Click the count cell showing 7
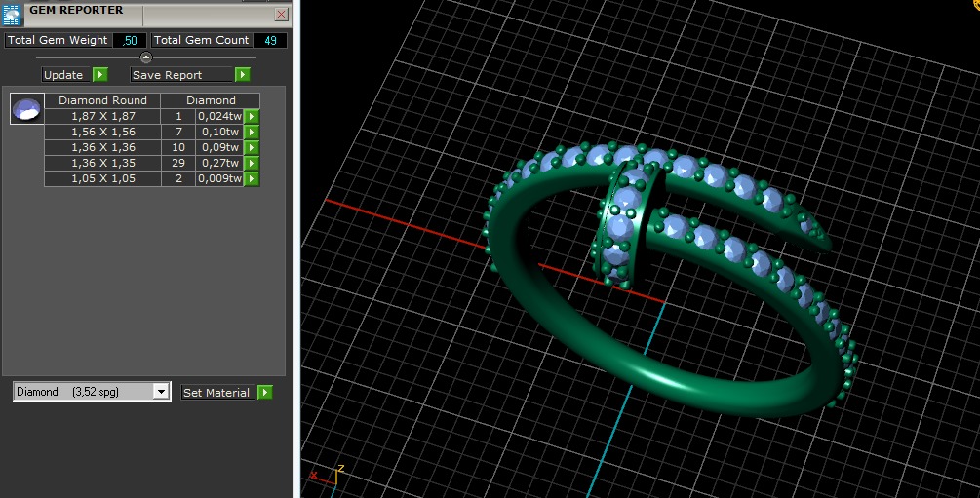 [x=178, y=132]
